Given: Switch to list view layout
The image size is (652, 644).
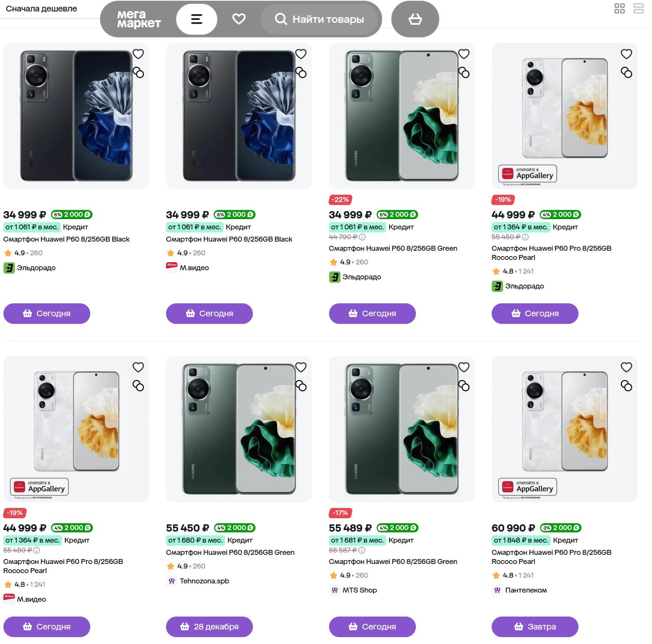Looking at the screenshot, I should point(638,8).
